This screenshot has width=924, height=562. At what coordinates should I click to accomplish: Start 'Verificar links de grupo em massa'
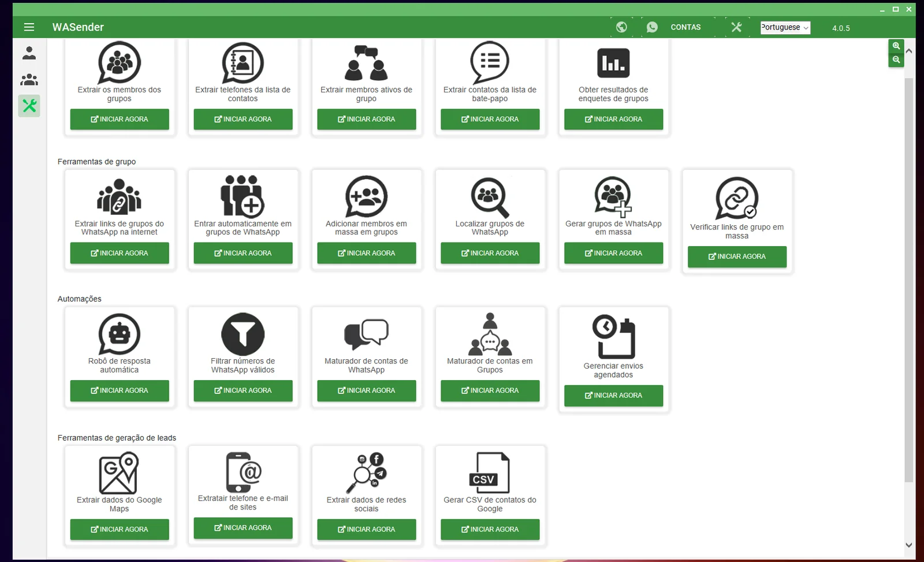pyautogui.click(x=737, y=256)
